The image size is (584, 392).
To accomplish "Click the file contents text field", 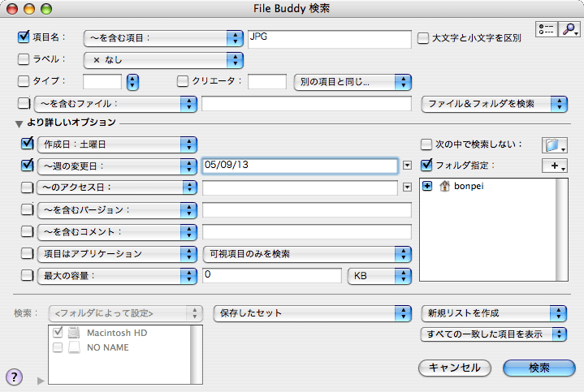I will tap(306, 104).
